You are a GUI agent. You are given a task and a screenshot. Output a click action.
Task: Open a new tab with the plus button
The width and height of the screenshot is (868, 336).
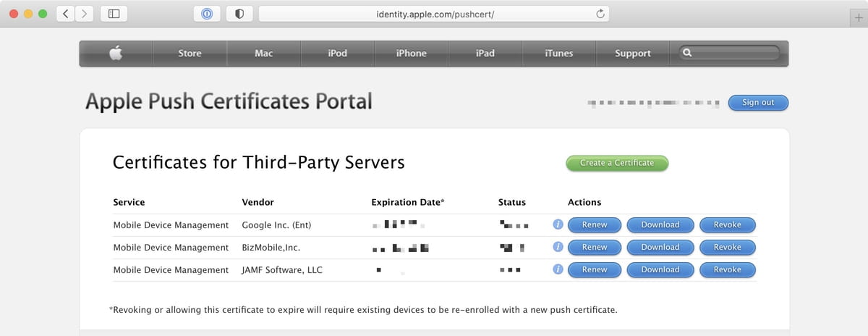[x=859, y=17]
